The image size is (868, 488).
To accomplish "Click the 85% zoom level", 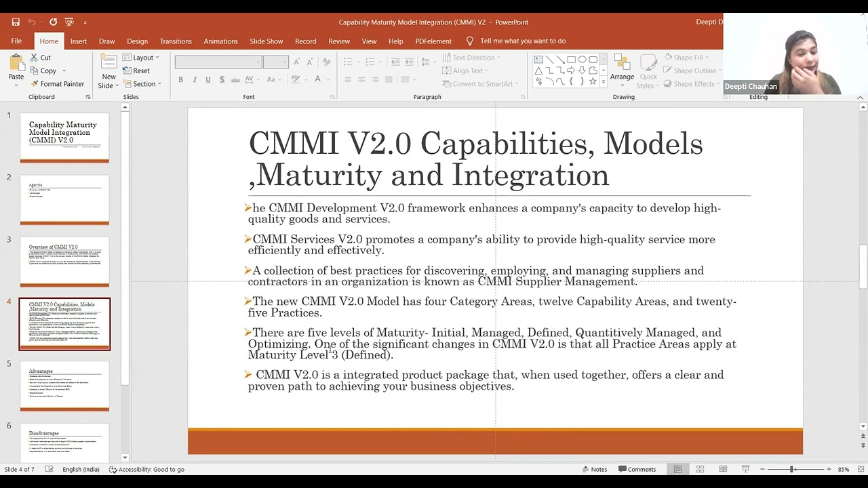I will tap(844, 469).
